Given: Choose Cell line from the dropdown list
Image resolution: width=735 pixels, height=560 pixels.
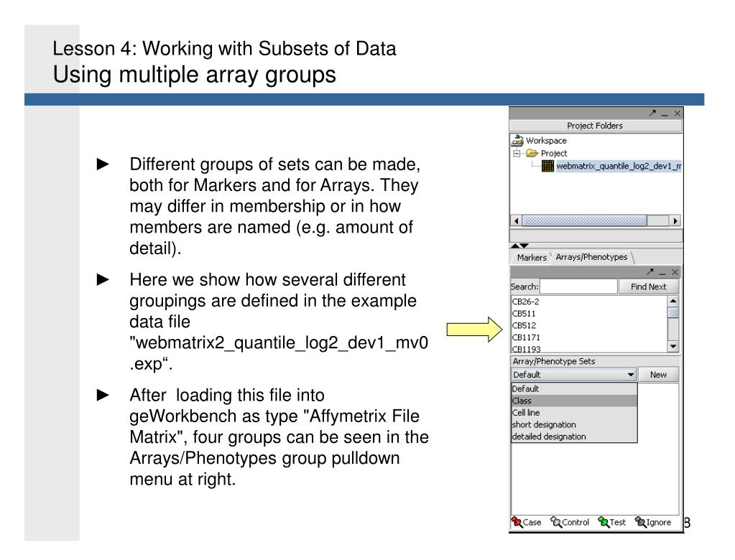Looking at the screenshot, I should [x=574, y=413].
